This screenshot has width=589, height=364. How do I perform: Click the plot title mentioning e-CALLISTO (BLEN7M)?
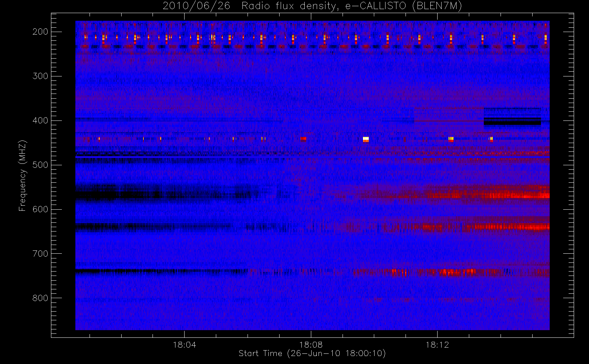(x=312, y=6)
